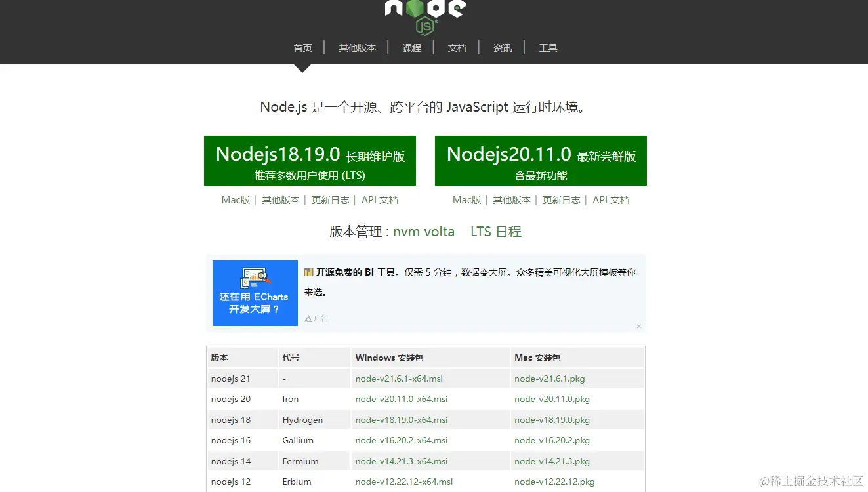Download node-v12.22.12.pkg Mac installer
Screen dimensions: 868x492
(x=554, y=482)
